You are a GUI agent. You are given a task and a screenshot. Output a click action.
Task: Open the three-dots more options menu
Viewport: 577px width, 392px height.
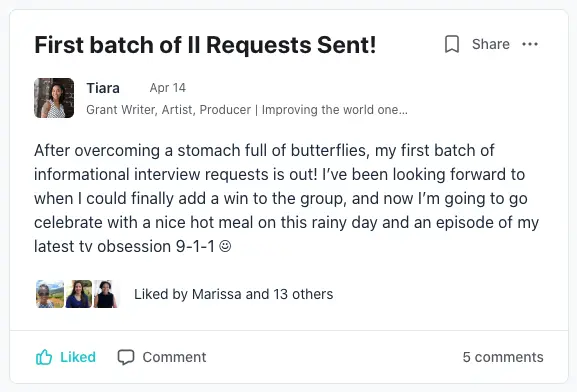(530, 44)
